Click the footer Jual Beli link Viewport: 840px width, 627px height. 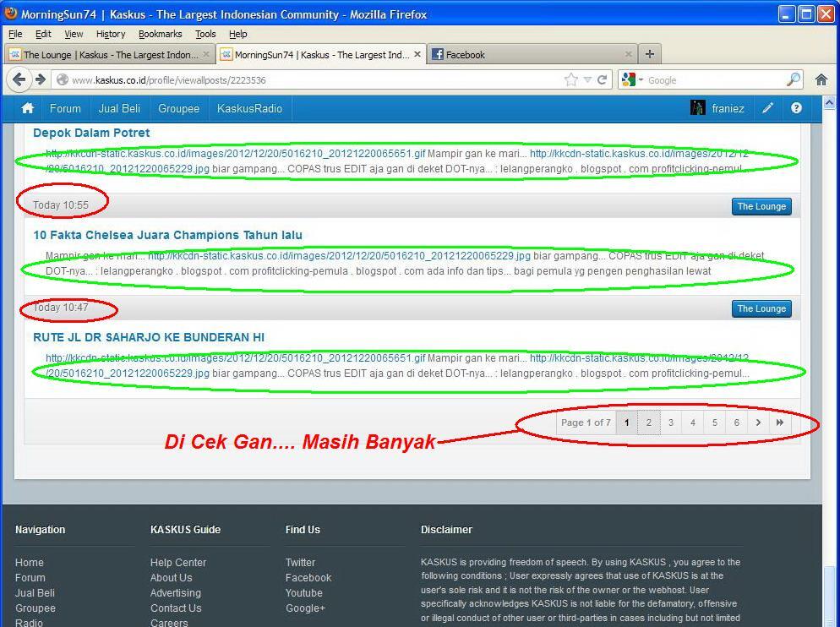click(35, 592)
